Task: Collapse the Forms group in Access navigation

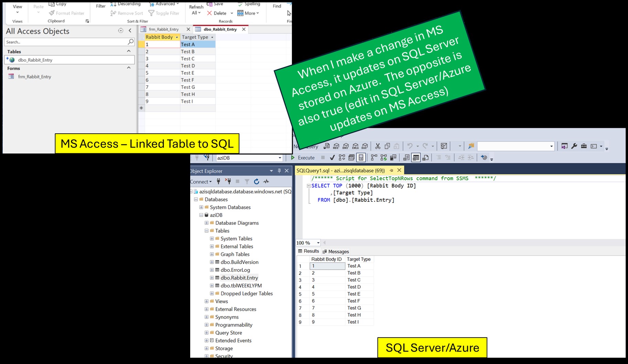Action: 129,68
